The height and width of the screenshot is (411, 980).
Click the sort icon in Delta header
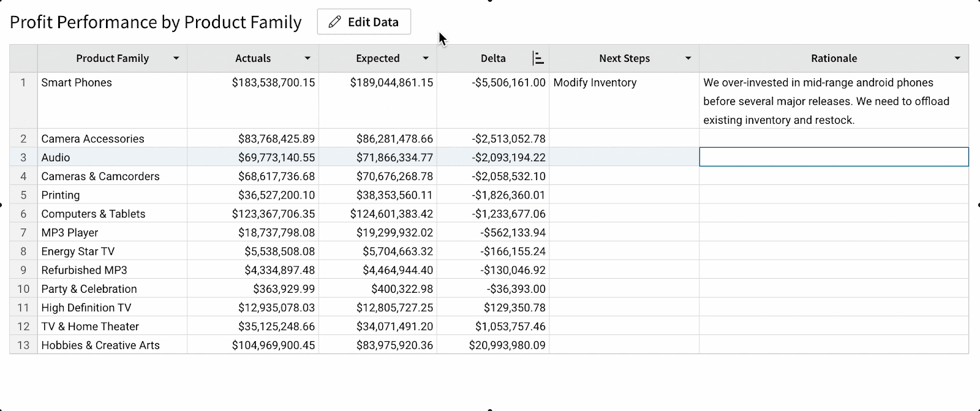[x=538, y=58]
